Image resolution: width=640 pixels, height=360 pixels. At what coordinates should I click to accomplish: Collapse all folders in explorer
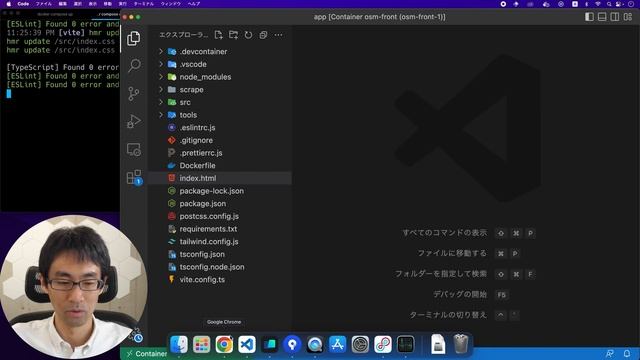point(263,35)
